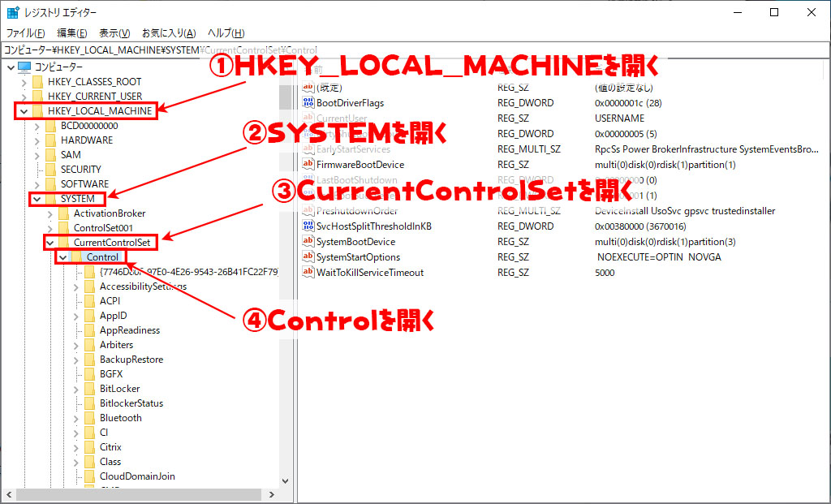This screenshot has width=831, height=504.
Task: Select the BitlockerStatus key
Action: tap(131, 403)
